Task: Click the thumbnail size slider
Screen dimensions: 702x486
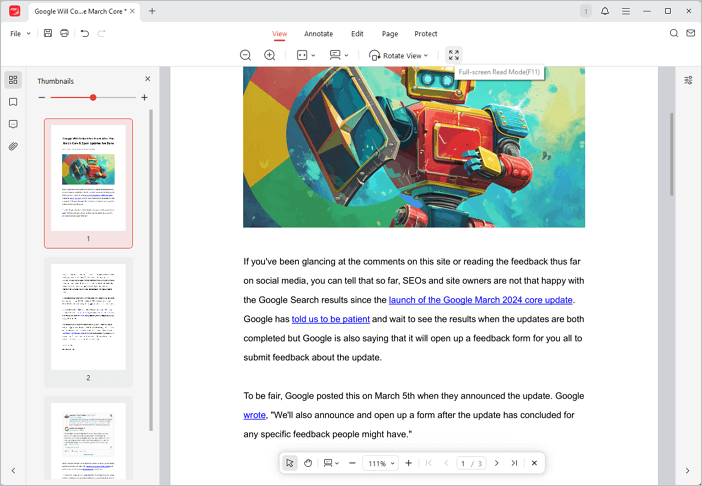Action: (93, 97)
